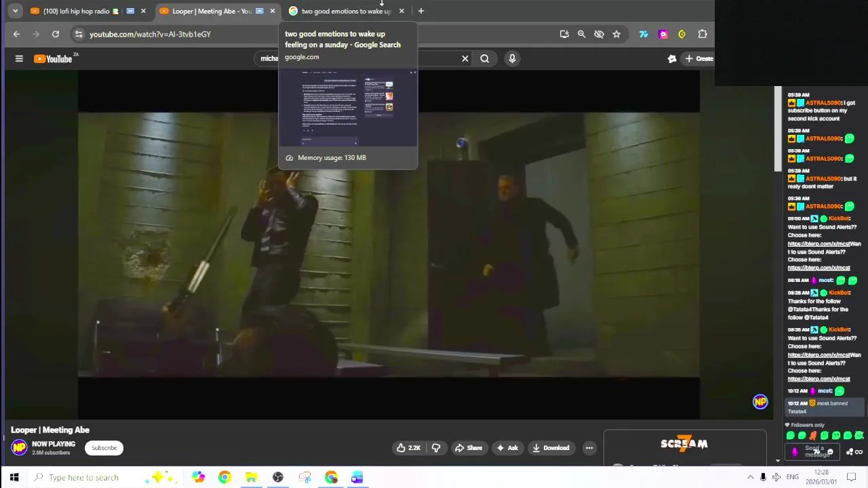Image resolution: width=868 pixels, height=488 pixels.
Task: View site information icon in address bar
Action: coord(79,34)
